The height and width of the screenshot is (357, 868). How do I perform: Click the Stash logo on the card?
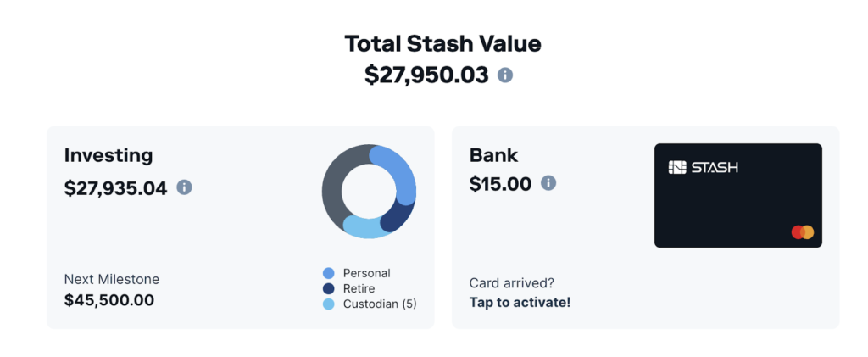(703, 167)
